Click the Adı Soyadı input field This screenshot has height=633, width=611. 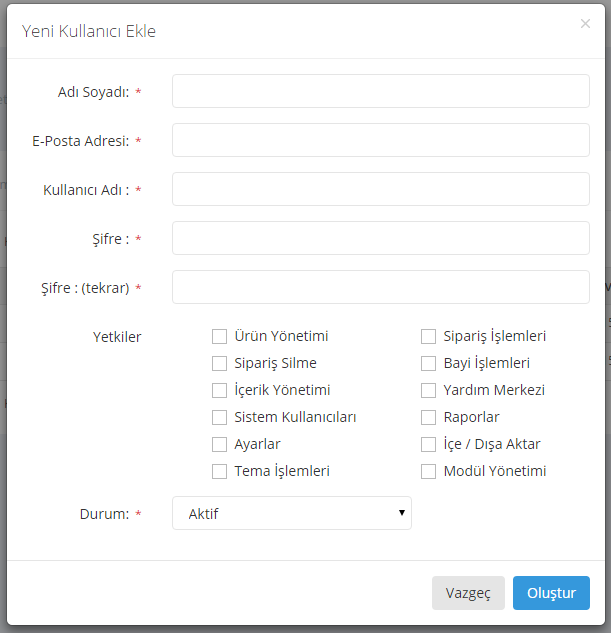[x=380, y=91]
